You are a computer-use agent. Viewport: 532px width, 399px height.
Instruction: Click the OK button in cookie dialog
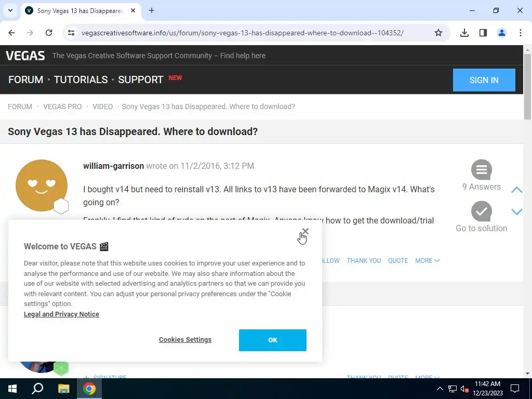272,340
